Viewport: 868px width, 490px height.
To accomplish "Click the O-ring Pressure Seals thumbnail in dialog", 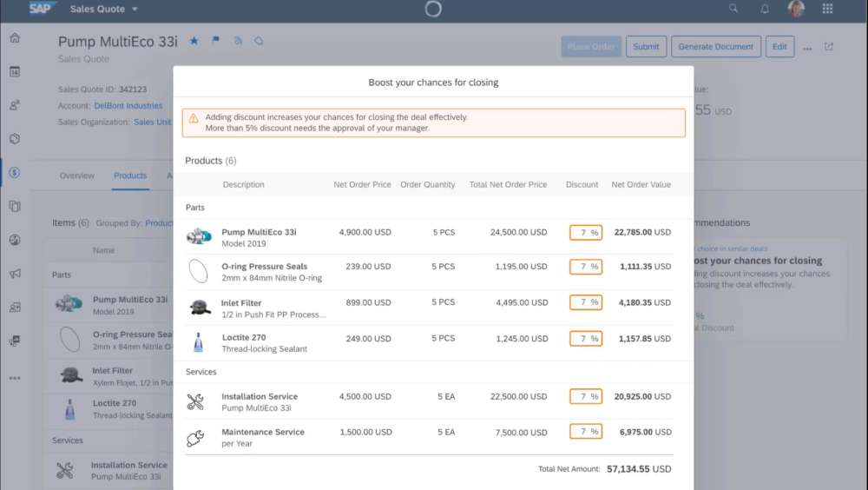I will tap(198, 272).
